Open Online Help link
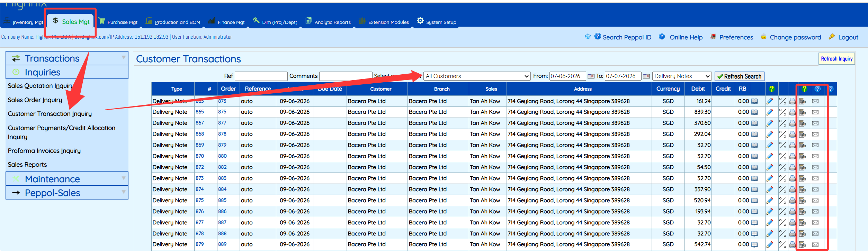The width and height of the screenshot is (868, 251). click(x=686, y=37)
